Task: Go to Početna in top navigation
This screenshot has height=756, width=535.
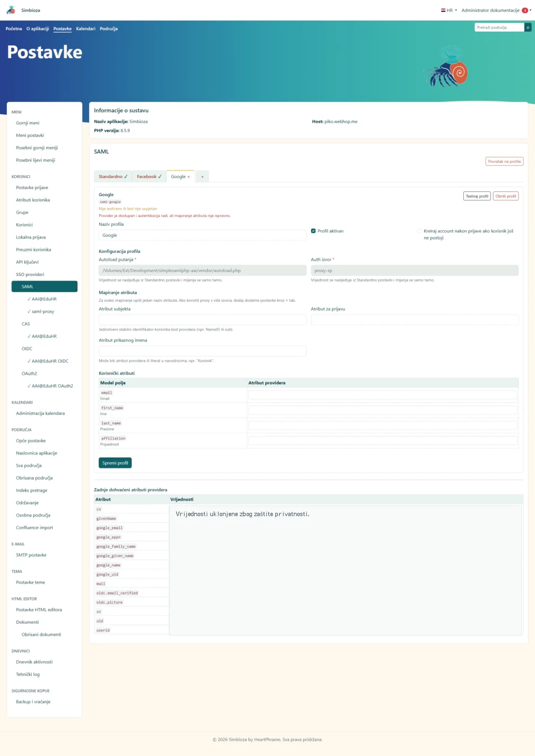Action: coord(14,29)
